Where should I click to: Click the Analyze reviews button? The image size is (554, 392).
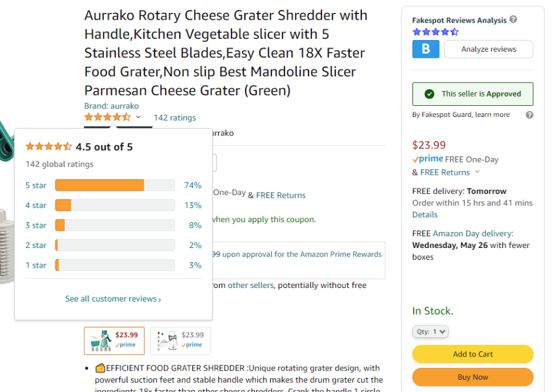pos(489,49)
